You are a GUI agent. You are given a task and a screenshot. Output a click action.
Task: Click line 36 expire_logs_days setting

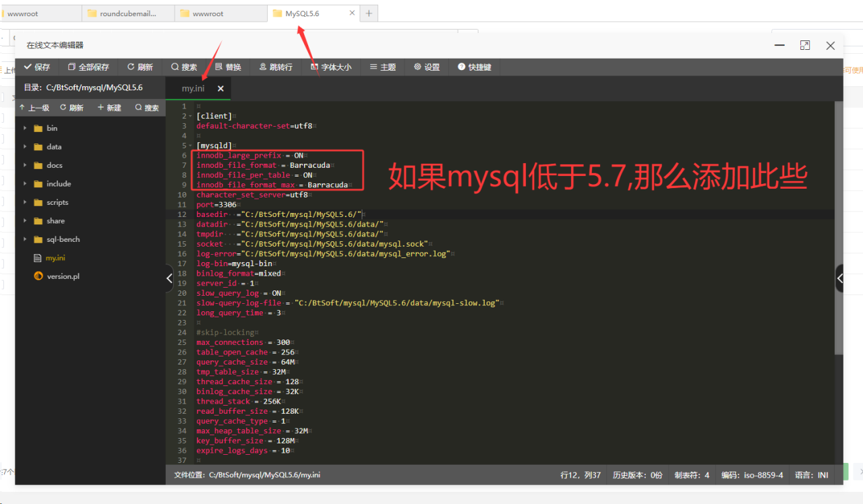click(x=243, y=451)
